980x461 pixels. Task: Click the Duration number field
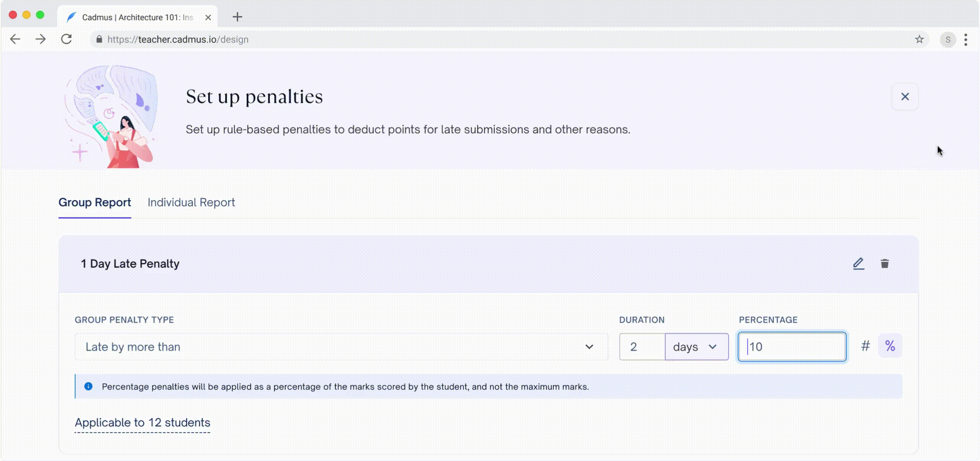[641, 347]
